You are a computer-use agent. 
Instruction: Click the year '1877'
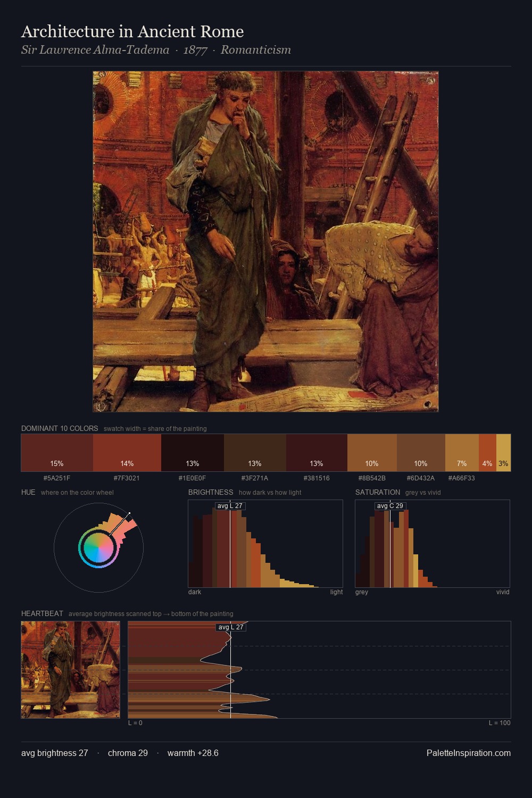pyautogui.click(x=195, y=50)
